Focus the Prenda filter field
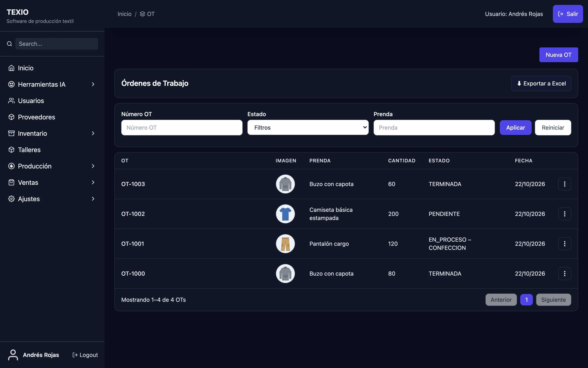This screenshot has width=588, height=368. click(434, 128)
